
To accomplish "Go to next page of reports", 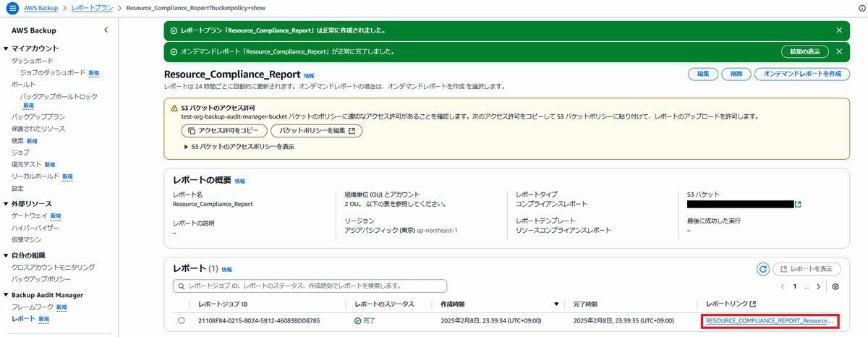I will tap(819, 286).
